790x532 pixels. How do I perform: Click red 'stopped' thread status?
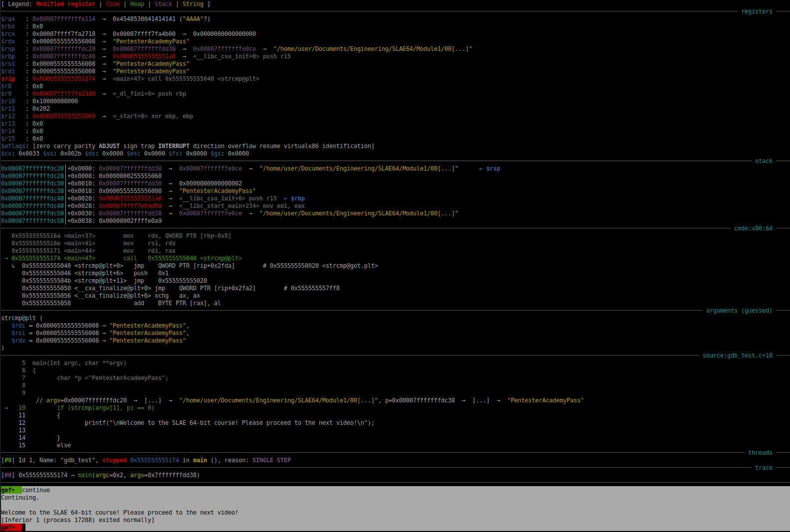click(x=115, y=460)
